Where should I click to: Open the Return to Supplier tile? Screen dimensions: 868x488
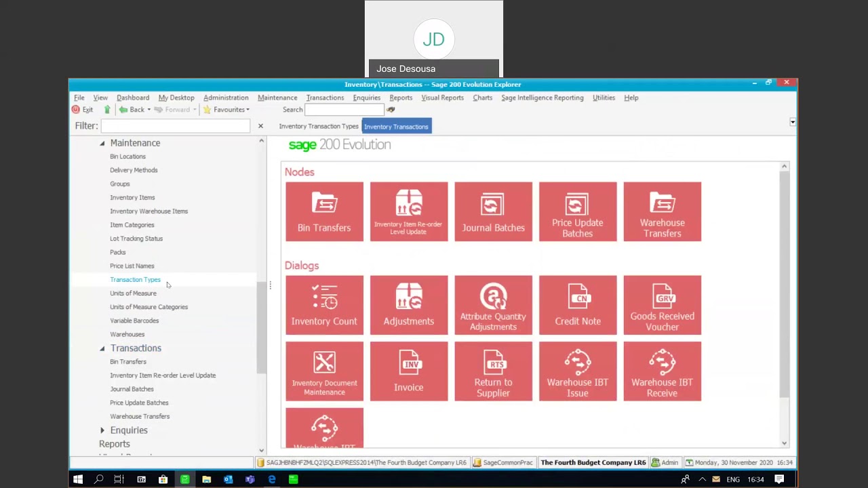click(493, 371)
